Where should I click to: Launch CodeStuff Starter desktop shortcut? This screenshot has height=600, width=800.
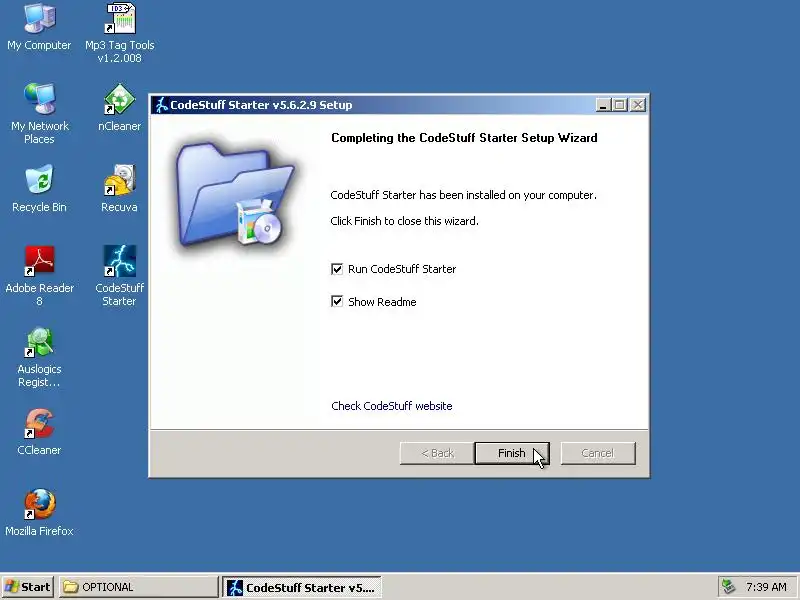tap(119, 276)
